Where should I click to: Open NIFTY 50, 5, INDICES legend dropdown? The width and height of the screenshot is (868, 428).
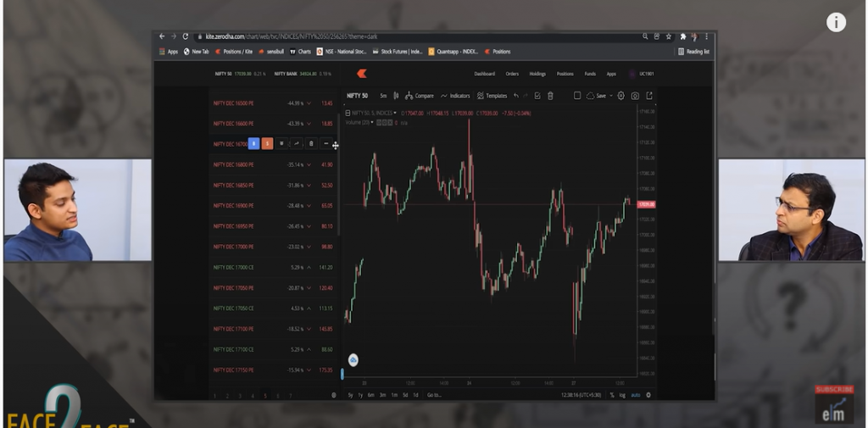[395, 113]
